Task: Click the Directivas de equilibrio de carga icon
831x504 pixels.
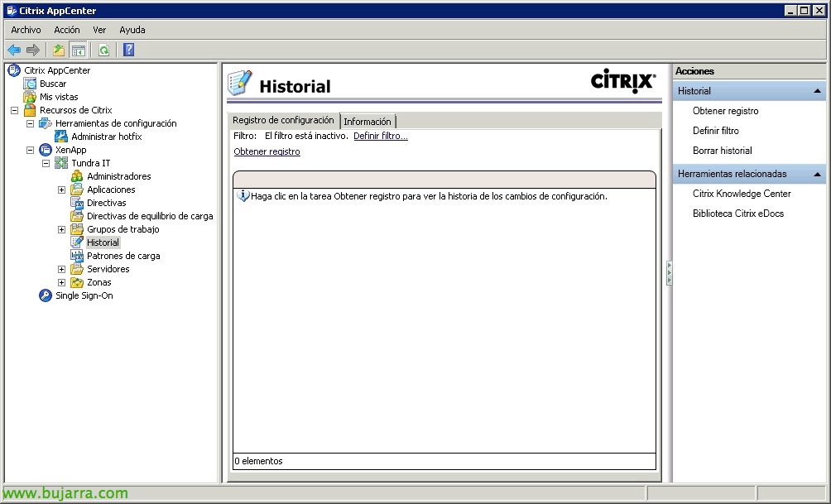Action: pos(77,216)
